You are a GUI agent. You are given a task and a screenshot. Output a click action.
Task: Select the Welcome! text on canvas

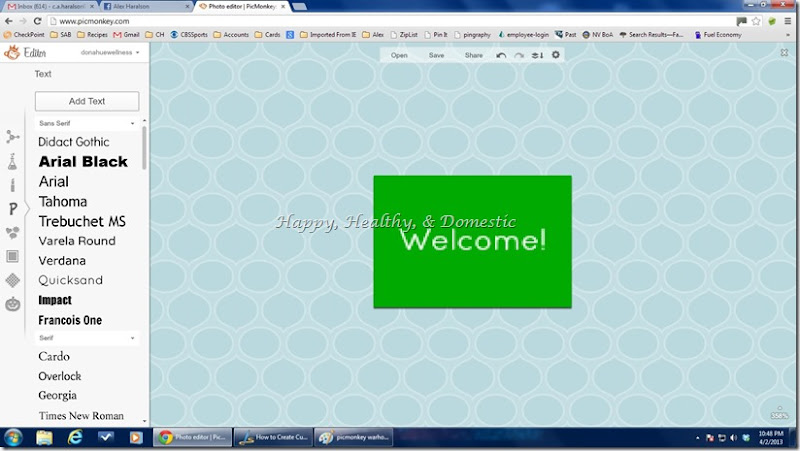click(x=473, y=240)
